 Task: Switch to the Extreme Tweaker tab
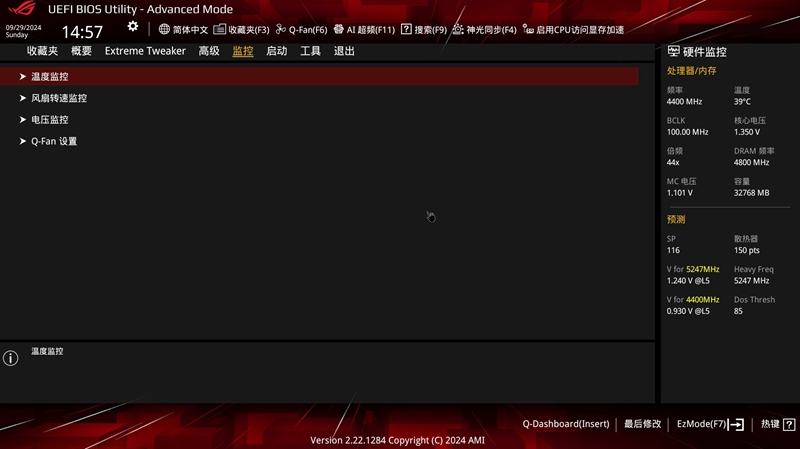point(145,51)
